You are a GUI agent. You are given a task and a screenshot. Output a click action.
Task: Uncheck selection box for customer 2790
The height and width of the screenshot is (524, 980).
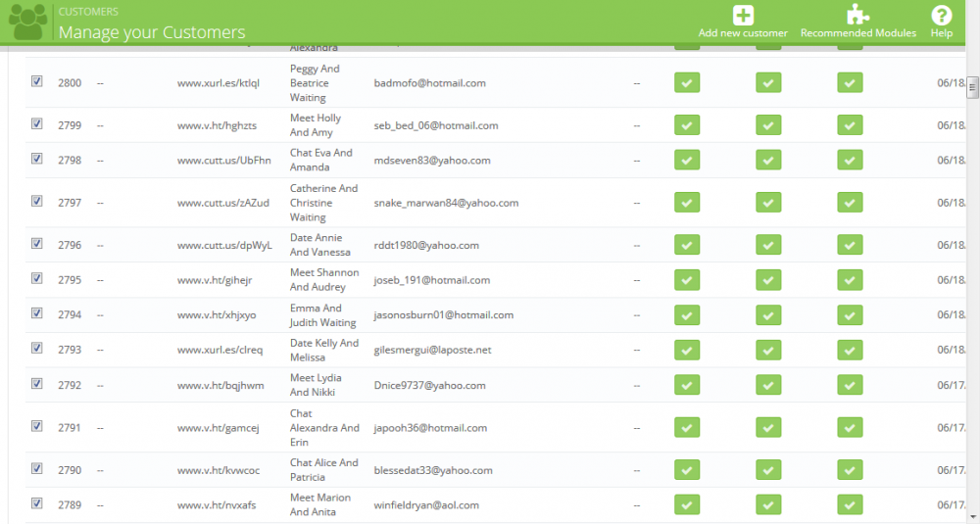click(x=37, y=468)
